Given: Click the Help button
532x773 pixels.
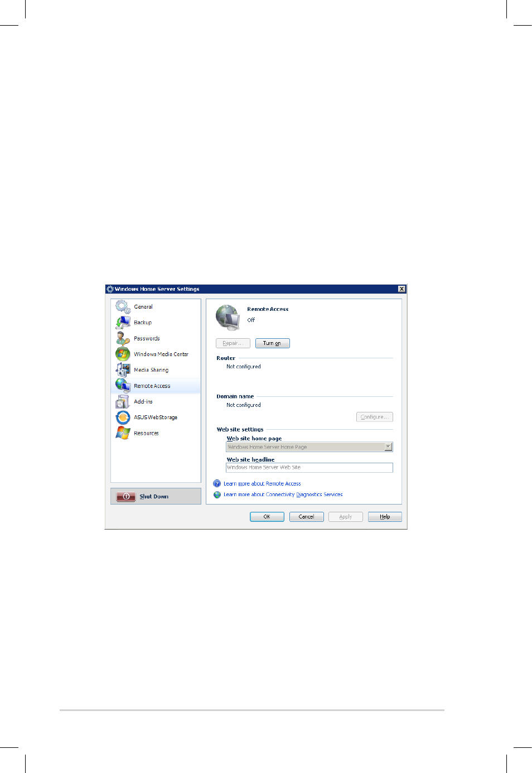Looking at the screenshot, I should (x=385, y=517).
